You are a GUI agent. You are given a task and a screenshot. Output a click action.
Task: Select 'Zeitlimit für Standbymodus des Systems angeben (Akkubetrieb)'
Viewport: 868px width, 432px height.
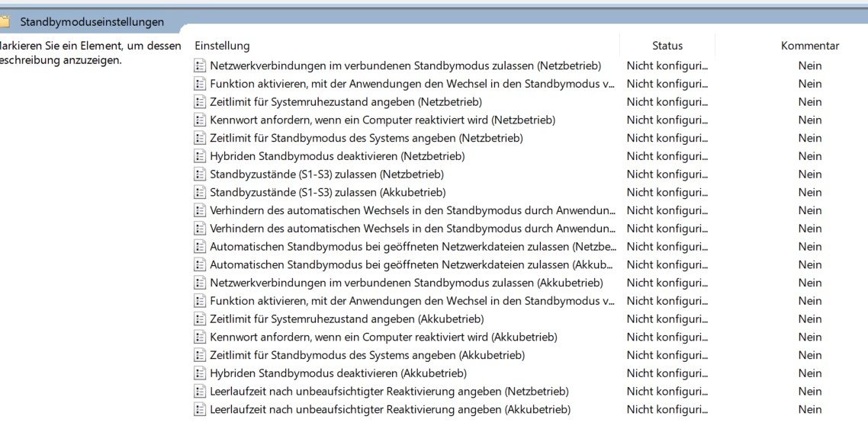(x=368, y=355)
